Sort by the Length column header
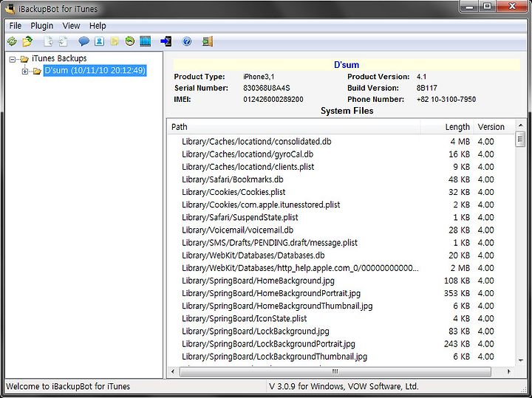This screenshot has width=532, height=398. point(447,127)
